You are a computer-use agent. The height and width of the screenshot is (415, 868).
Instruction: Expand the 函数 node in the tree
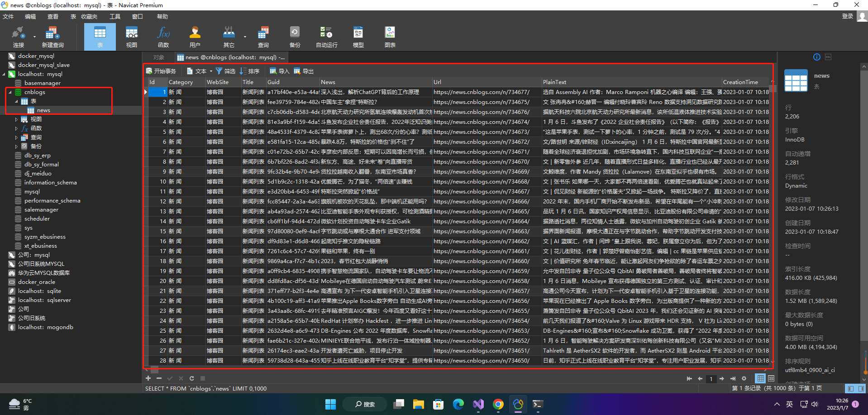point(17,128)
